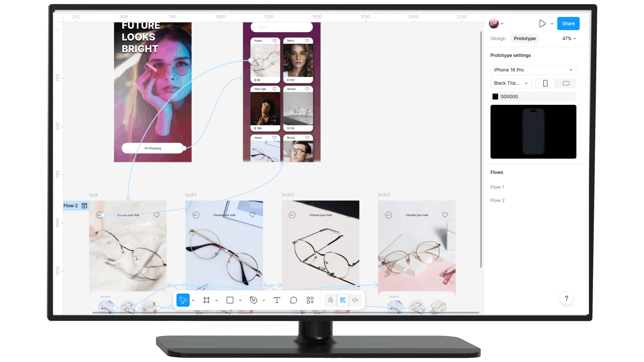Open the Actions/Assets panel icon
This screenshot has height=362, width=644.
click(x=310, y=300)
